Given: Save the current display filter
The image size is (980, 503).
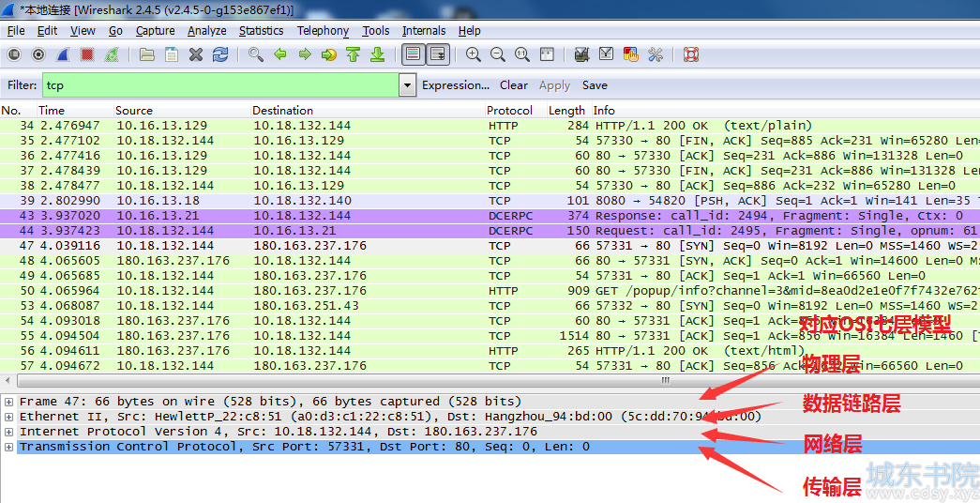Looking at the screenshot, I should [595, 85].
